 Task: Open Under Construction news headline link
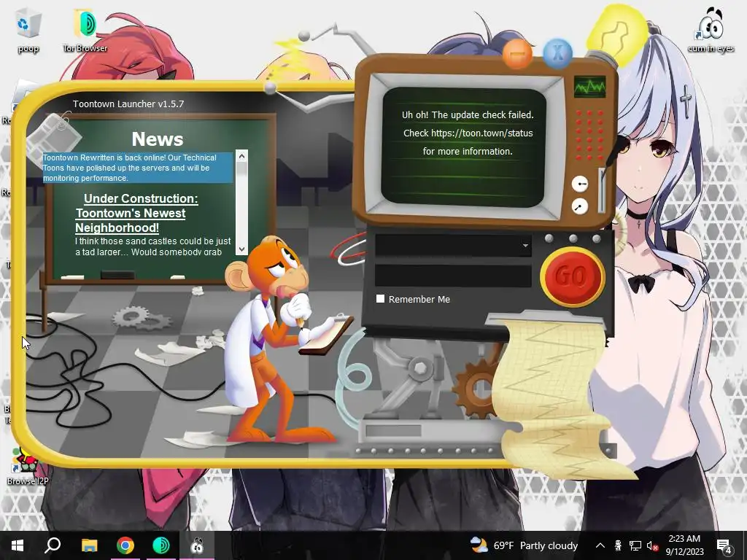point(136,213)
